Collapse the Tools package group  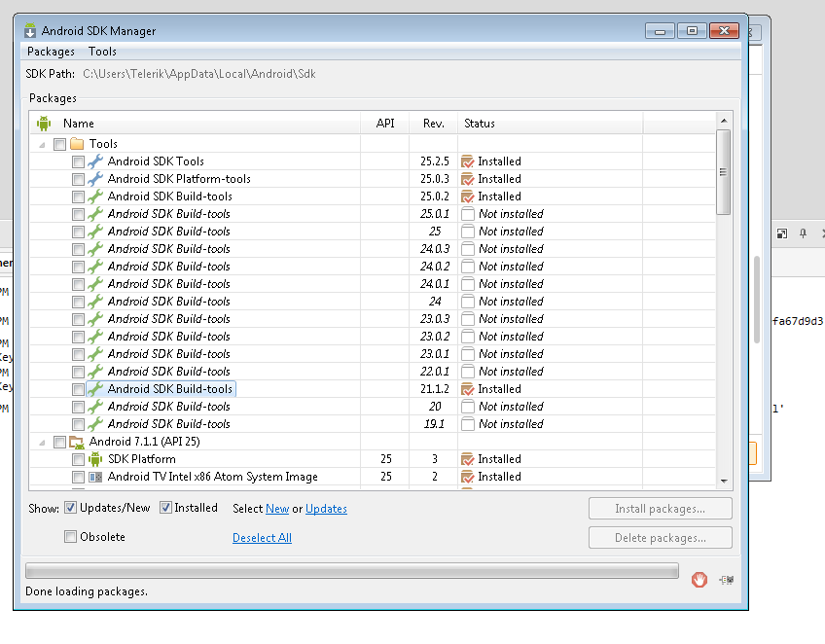pos(43,144)
